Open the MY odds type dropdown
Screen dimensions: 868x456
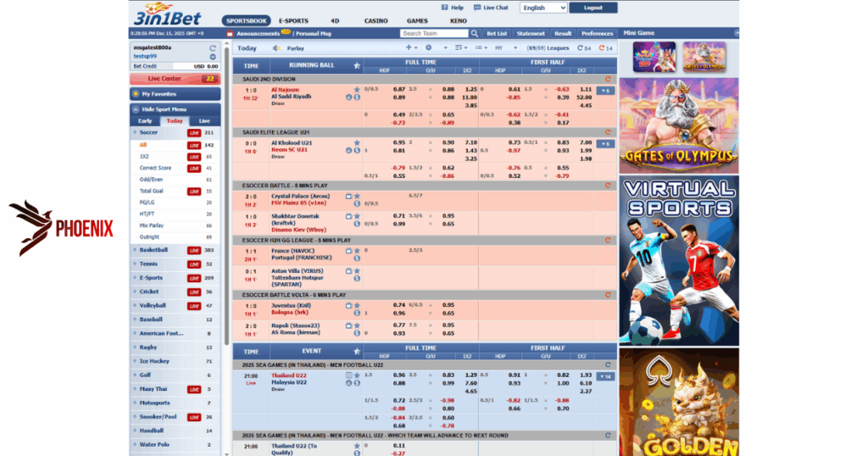click(506, 48)
